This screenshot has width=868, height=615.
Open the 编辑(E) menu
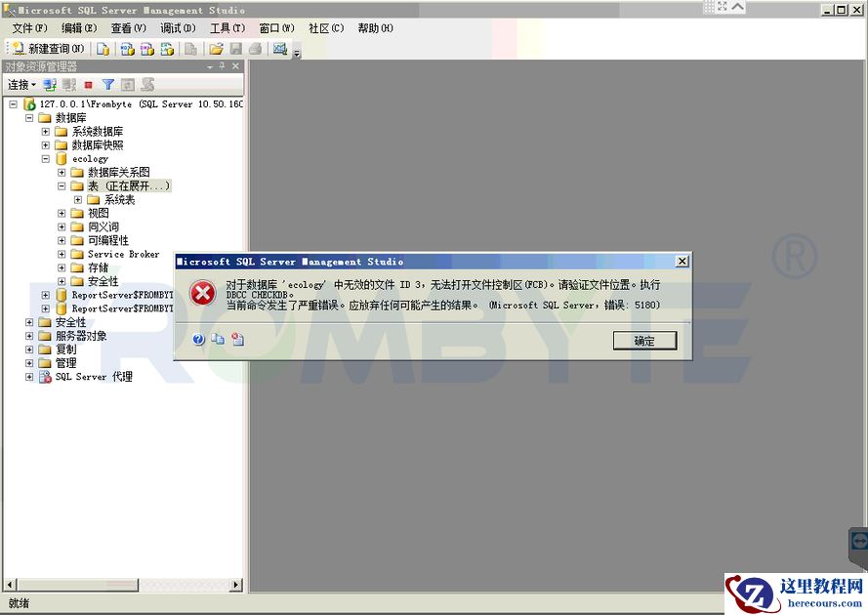(x=79, y=28)
